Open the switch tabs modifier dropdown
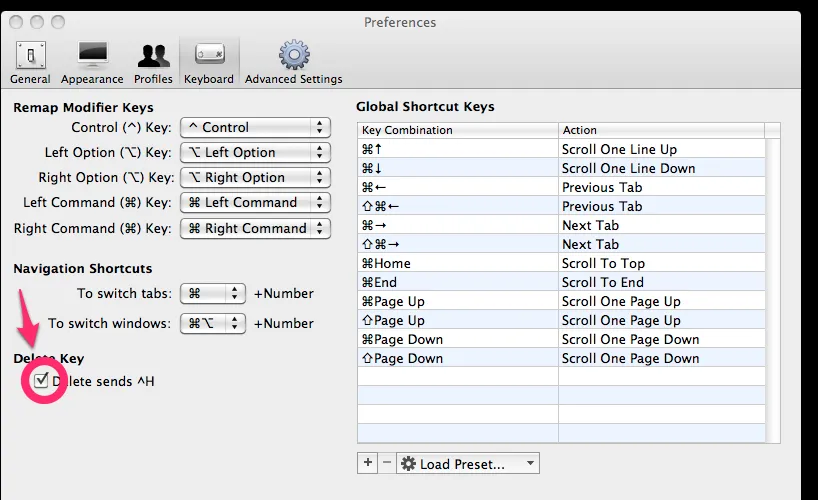Image resolution: width=818 pixels, height=500 pixels. (213, 294)
